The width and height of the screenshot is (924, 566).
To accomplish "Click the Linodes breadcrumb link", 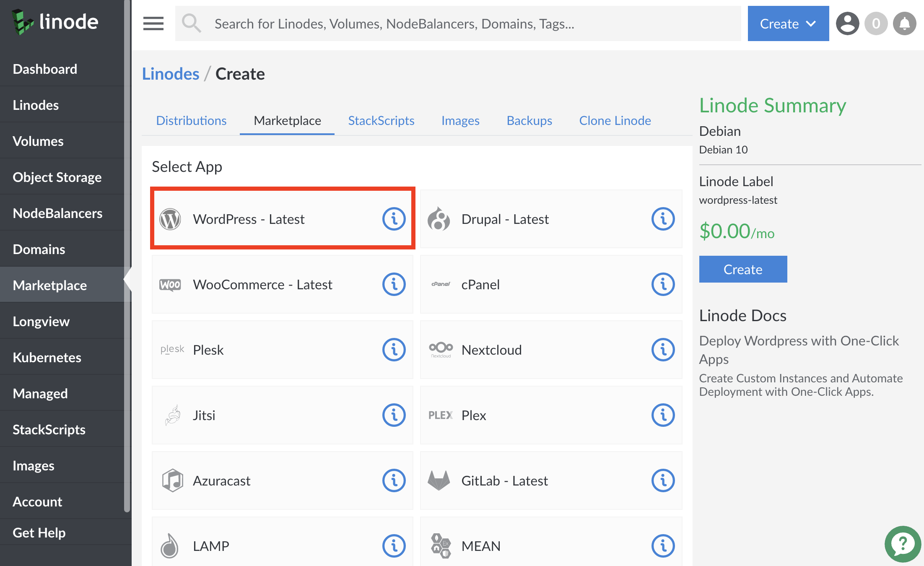I will [170, 73].
